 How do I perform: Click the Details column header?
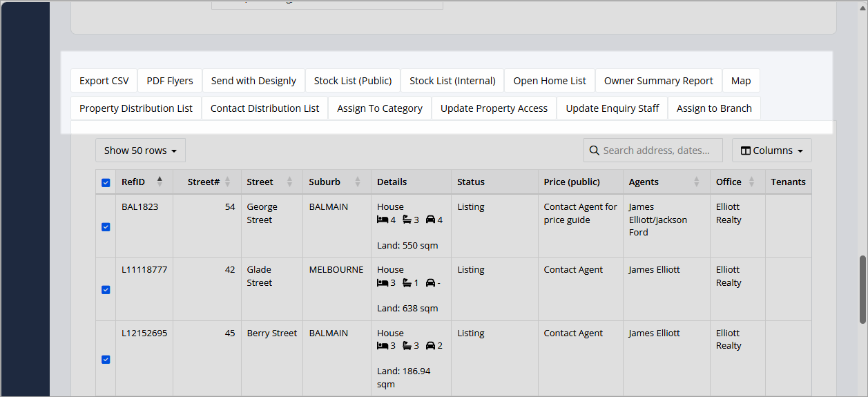411,182
